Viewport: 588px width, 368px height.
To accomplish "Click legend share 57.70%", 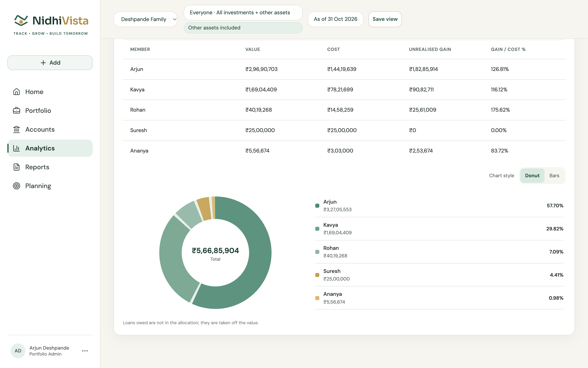I will click(555, 206).
